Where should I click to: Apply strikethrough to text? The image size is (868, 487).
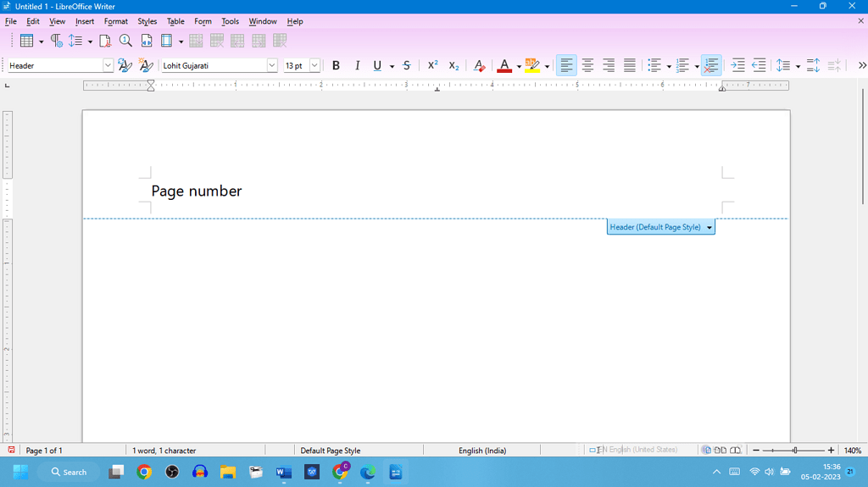pos(407,65)
